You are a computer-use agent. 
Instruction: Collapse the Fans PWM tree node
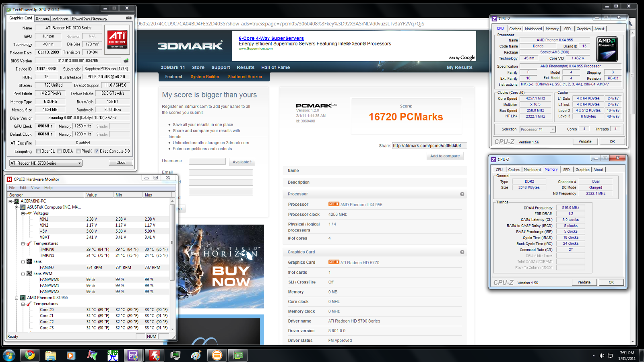(23, 273)
